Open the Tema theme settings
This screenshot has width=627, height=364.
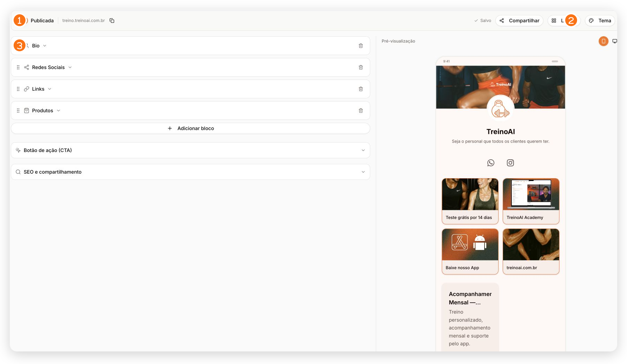tap(600, 21)
